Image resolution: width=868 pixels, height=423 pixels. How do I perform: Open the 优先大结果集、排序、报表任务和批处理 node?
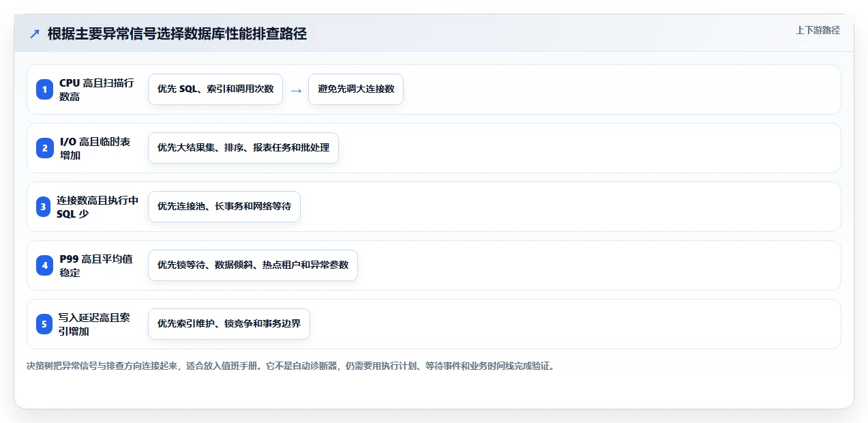click(x=243, y=148)
